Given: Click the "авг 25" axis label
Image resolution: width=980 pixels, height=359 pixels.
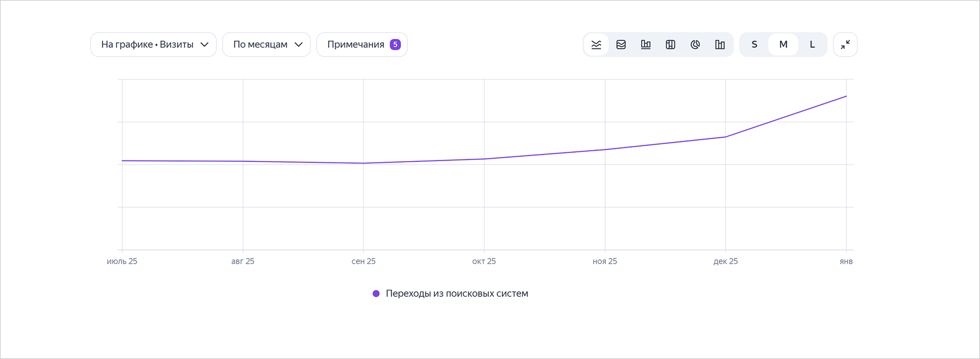Looking at the screenshot, I should pyautogui.click(x=243, y=261).
